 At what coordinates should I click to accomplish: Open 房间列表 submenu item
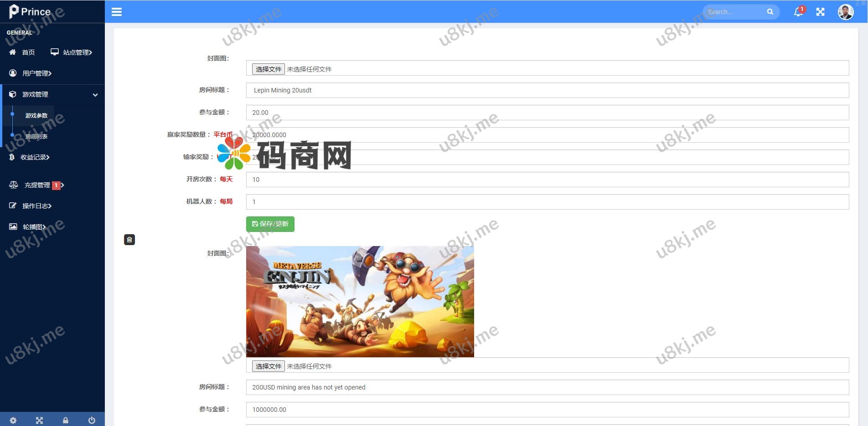tap(36, 137)
